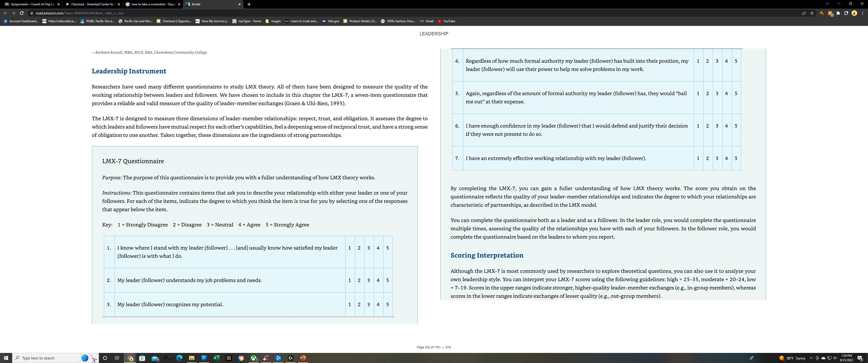View site information via the lock icon
The width and height of the screenshot is (868, 363).
pos(31,13)
